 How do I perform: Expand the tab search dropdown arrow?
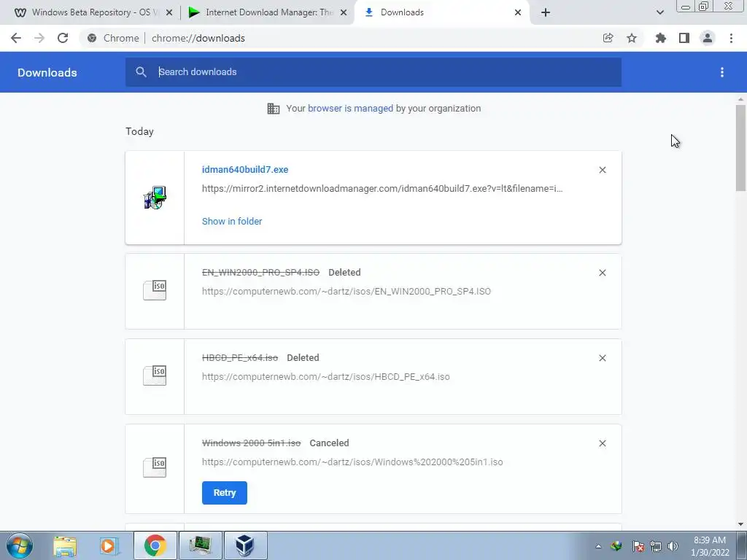click(659, 13)
